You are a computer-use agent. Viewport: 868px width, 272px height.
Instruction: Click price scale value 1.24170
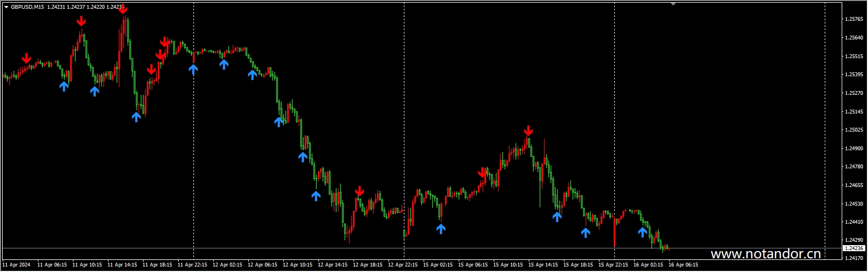tap(854, 258)
